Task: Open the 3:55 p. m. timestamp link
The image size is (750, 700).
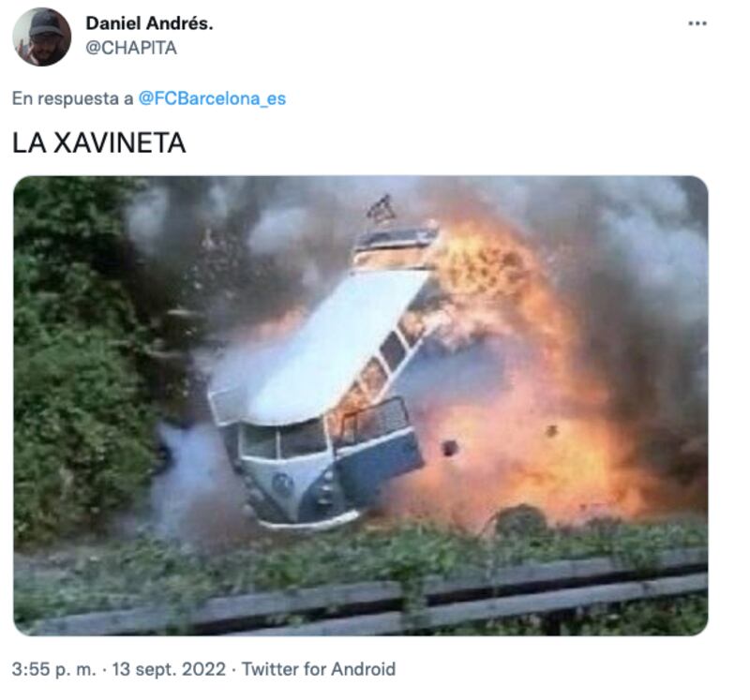Action: [x=54, y=669]
